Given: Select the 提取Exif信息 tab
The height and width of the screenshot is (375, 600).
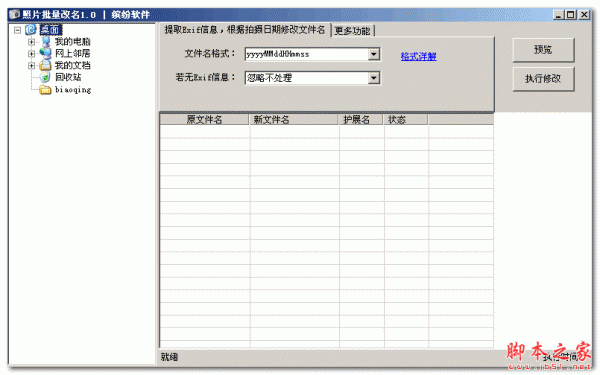Looking at the screenshot, I should pos(245,29).
